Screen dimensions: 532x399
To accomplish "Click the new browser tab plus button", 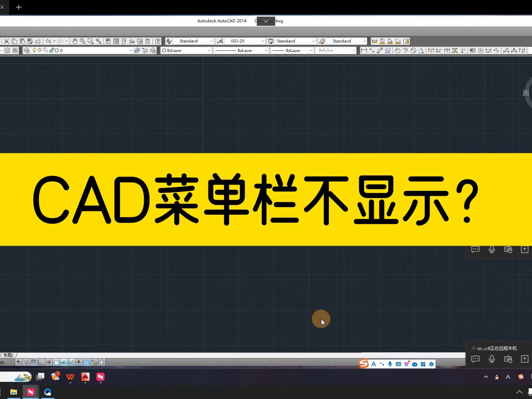I will pos(18,7).
